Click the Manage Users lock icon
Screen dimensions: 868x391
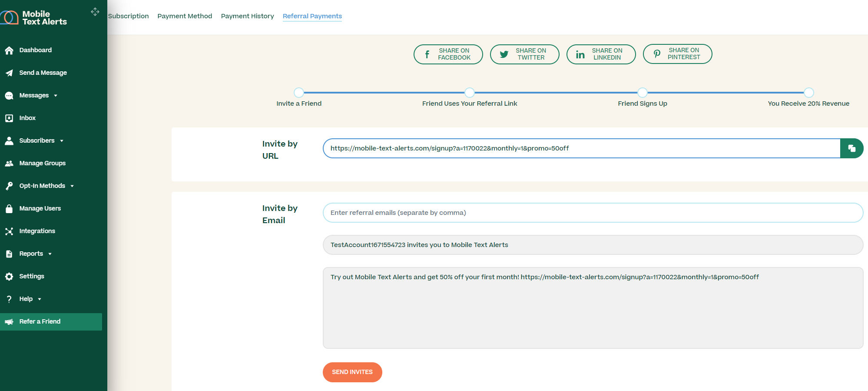9,209
